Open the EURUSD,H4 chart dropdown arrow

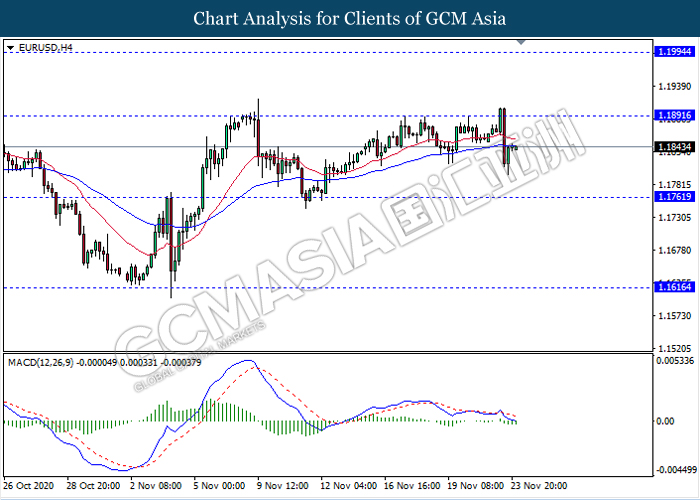click(x=11, y=47)
